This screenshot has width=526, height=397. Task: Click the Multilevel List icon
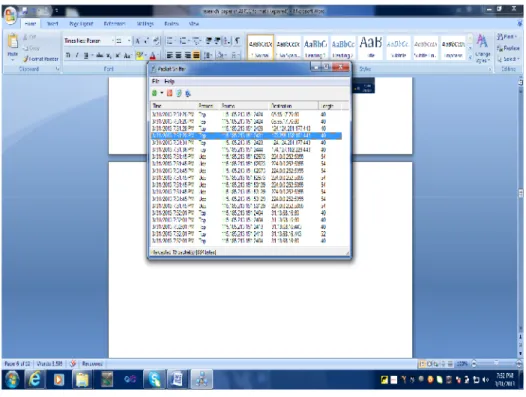pos(197,41)
